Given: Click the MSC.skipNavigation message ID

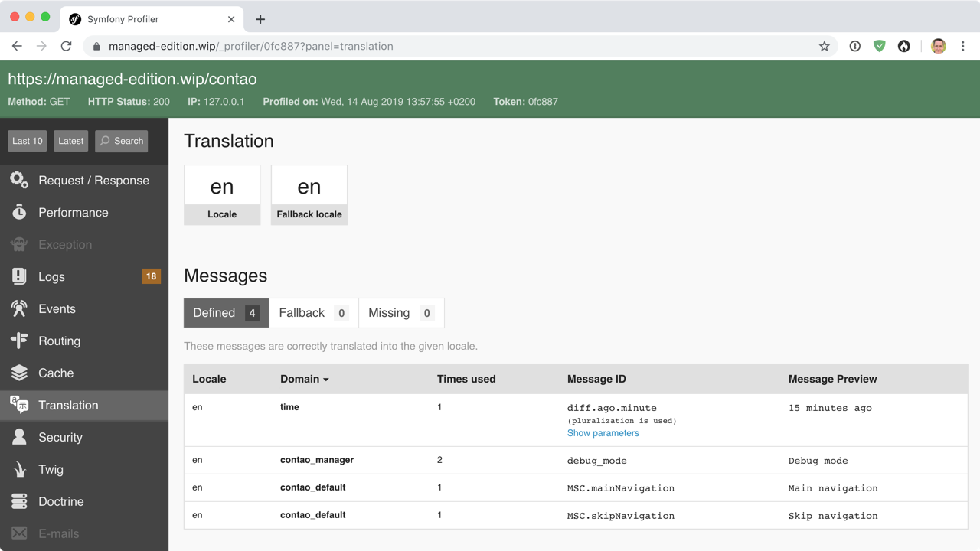Looking at the screenshot, I should tap(621, 516).
